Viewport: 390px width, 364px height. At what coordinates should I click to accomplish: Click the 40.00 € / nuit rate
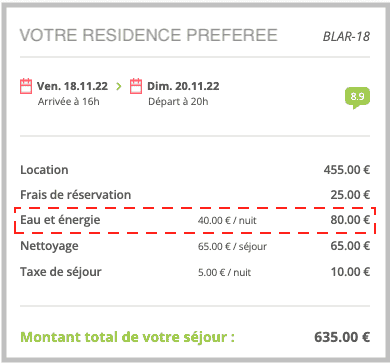click(227, 220)
